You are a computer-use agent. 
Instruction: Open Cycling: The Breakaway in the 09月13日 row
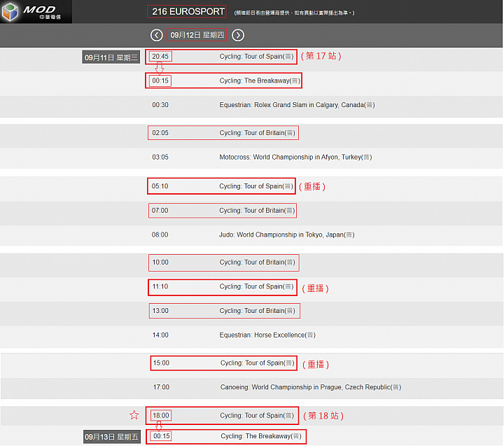261,436
